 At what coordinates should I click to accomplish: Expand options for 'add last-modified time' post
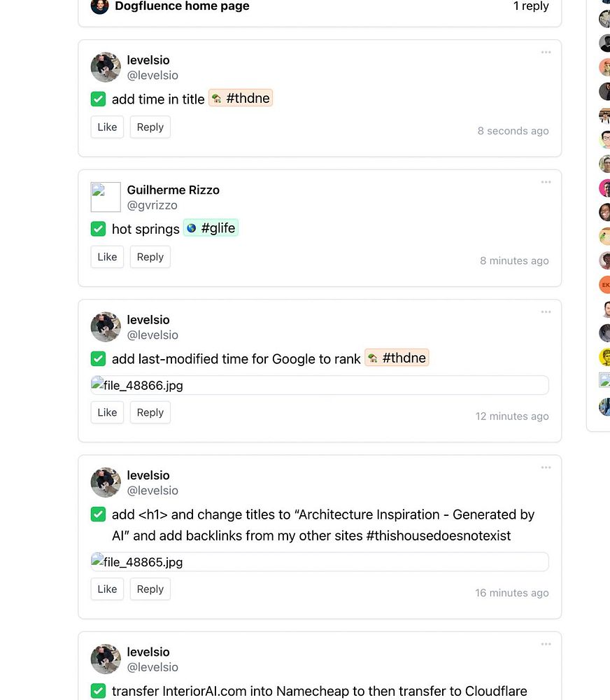tap(546, 312)
